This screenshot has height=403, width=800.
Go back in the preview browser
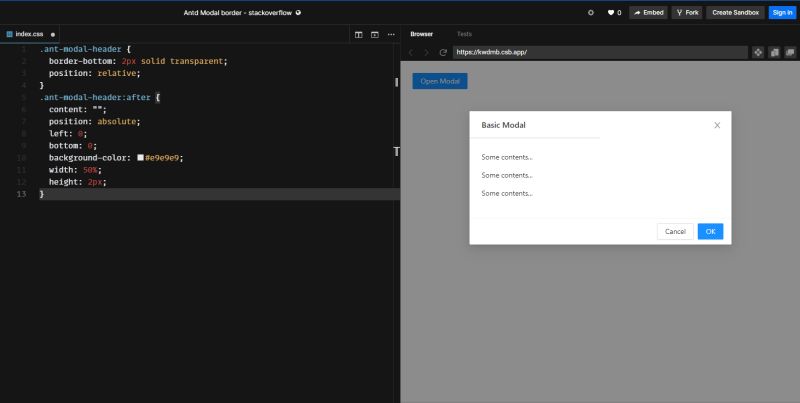click(411, 53)
